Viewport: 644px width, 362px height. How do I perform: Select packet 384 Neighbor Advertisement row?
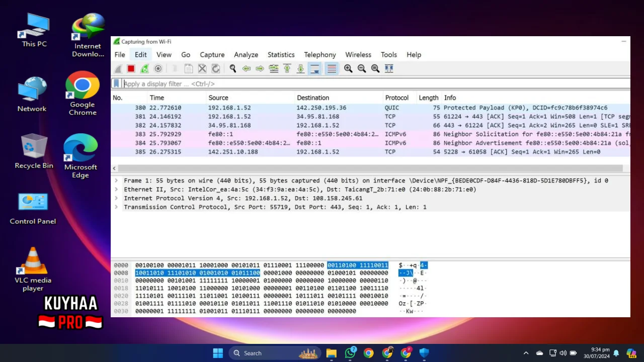[370, 143]
